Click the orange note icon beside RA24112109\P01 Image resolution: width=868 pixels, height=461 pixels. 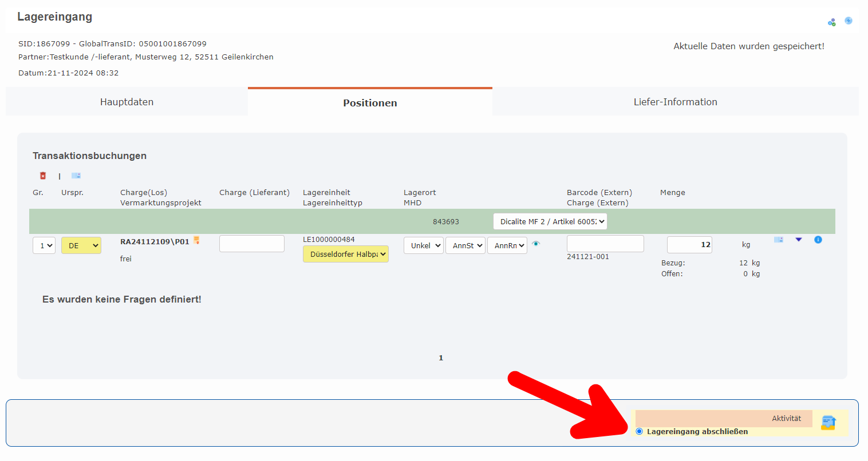(x=196, y=241)
